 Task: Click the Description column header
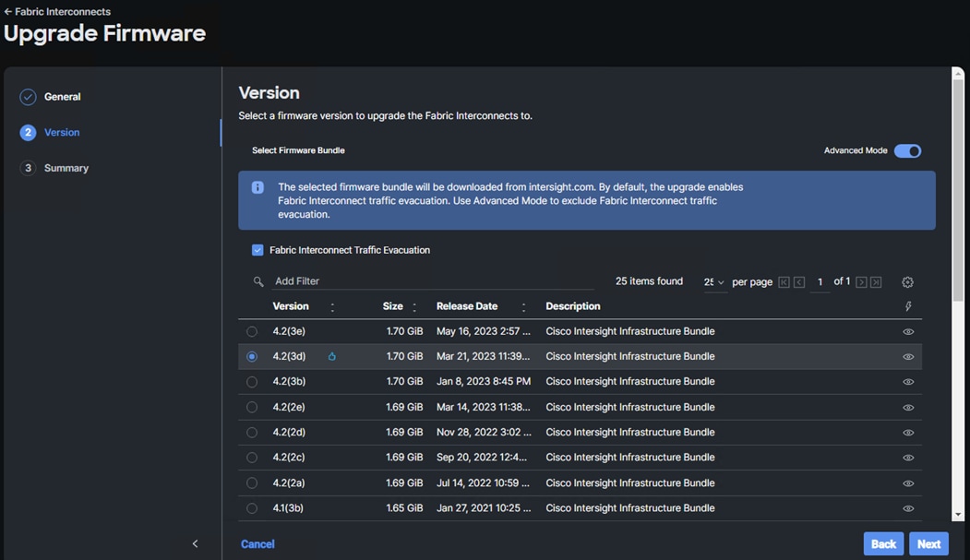tap(573, 306)
